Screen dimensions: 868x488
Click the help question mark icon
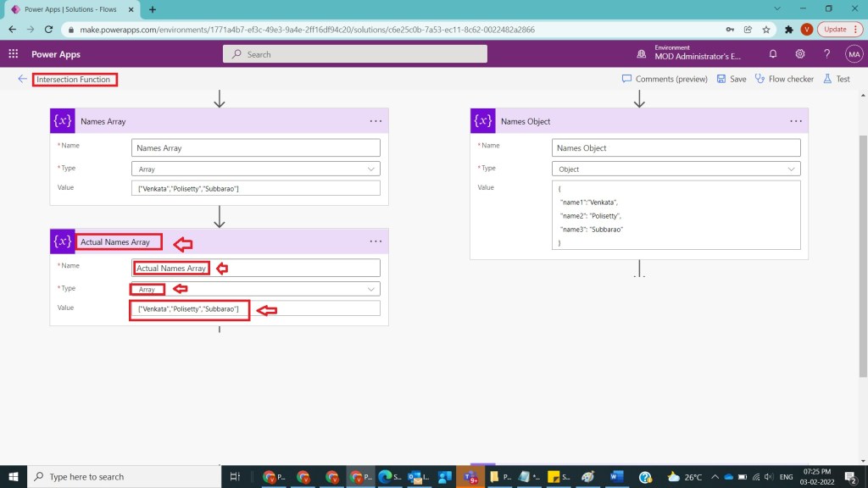click(826, 54)
